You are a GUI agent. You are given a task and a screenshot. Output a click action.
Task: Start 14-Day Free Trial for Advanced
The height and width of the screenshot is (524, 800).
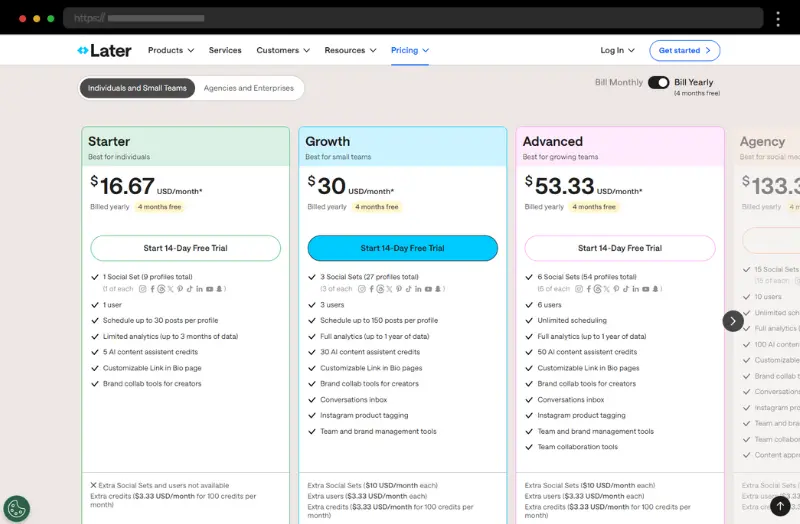(x=620, y=248)
